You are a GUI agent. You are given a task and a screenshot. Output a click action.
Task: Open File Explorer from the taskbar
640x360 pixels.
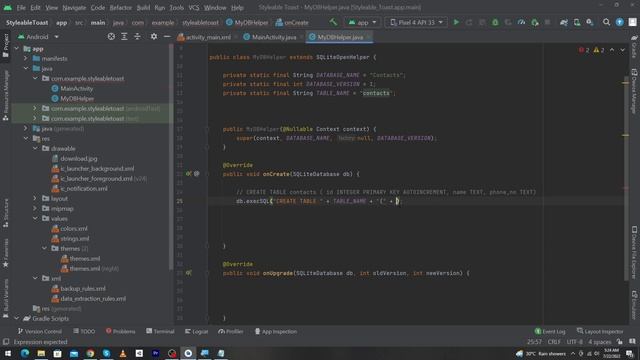tap(41, 353)
